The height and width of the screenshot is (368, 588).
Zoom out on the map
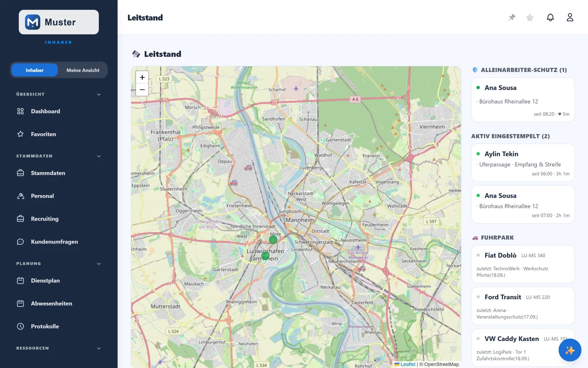pos(142,89)
